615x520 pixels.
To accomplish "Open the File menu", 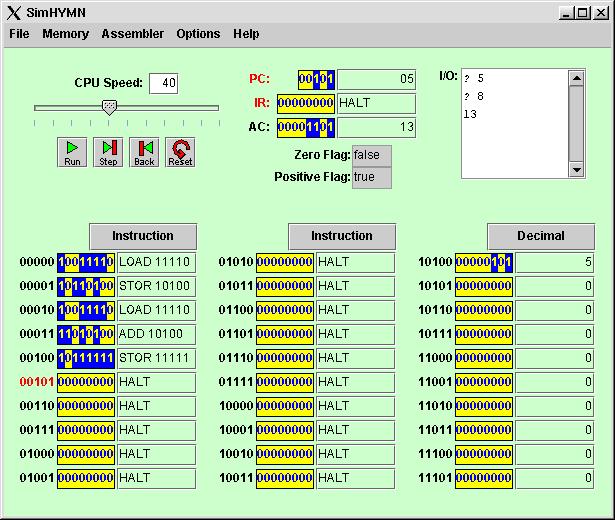I will point(19,34).
